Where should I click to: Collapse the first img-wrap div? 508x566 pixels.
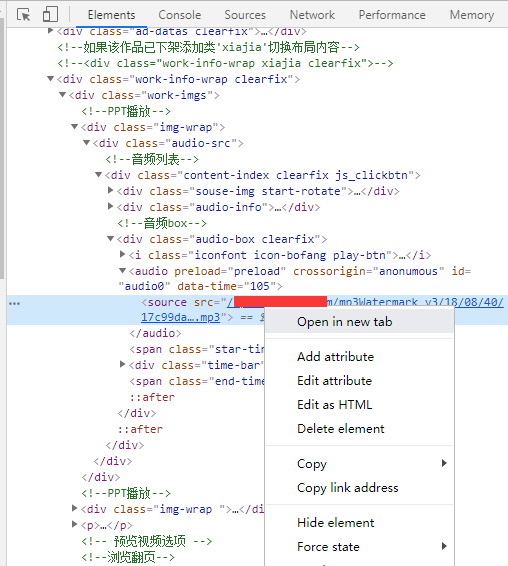pyautogui.click(x=74, y=127)
